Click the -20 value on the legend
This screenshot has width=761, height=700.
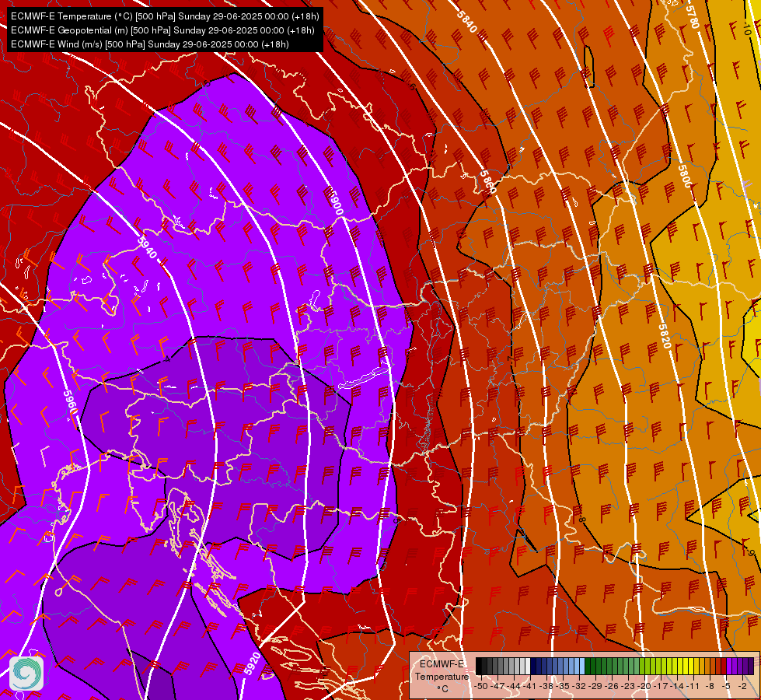click(x=644, y=686)
